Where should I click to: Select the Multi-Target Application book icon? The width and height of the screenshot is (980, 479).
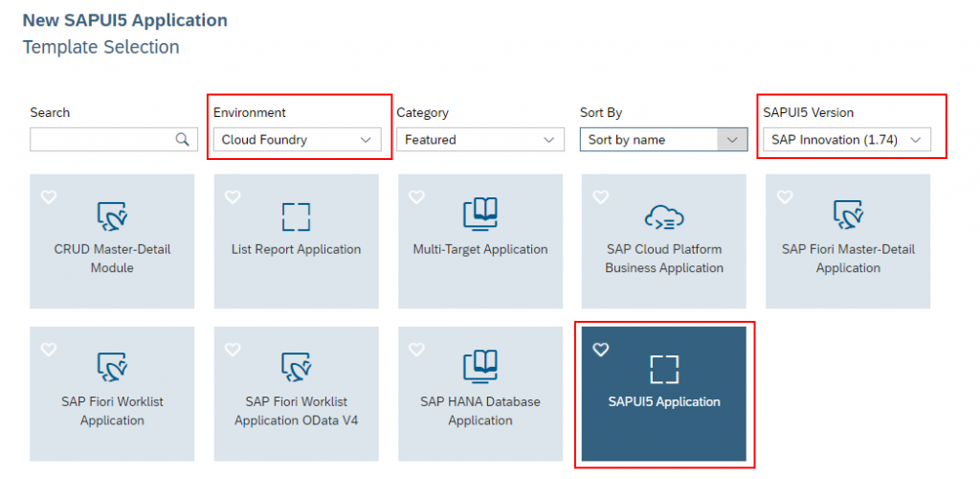[x=480, y=214]
